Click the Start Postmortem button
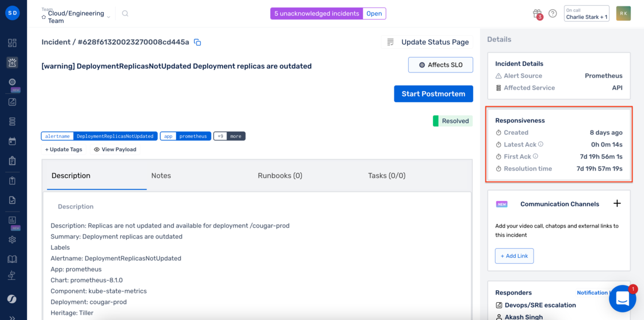 pos(434,94)
